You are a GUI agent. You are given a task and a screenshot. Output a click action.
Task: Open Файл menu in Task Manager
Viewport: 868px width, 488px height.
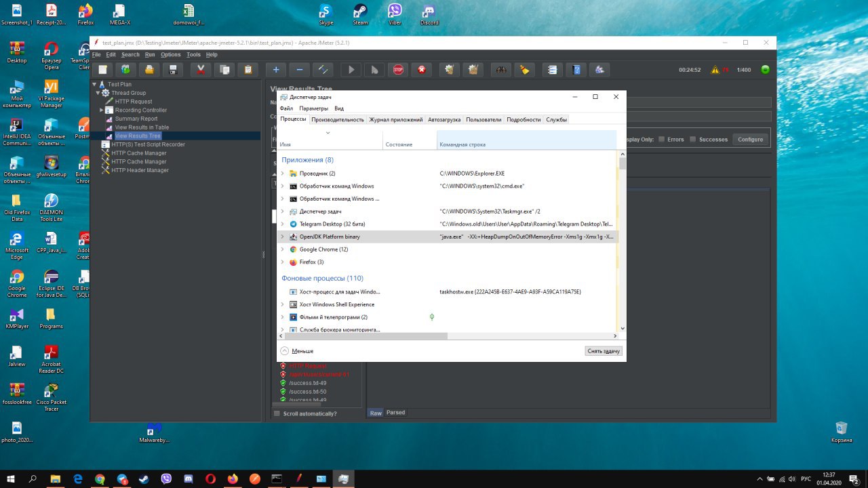tap(286, 108)
